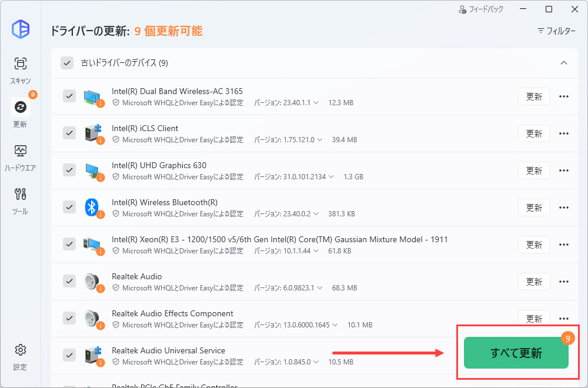Update the Intel Dual Band Wireless-AC 3165 driver
The width and height of the screenshot is (588, 388).
pyautogui.click(x=534, y=96)
